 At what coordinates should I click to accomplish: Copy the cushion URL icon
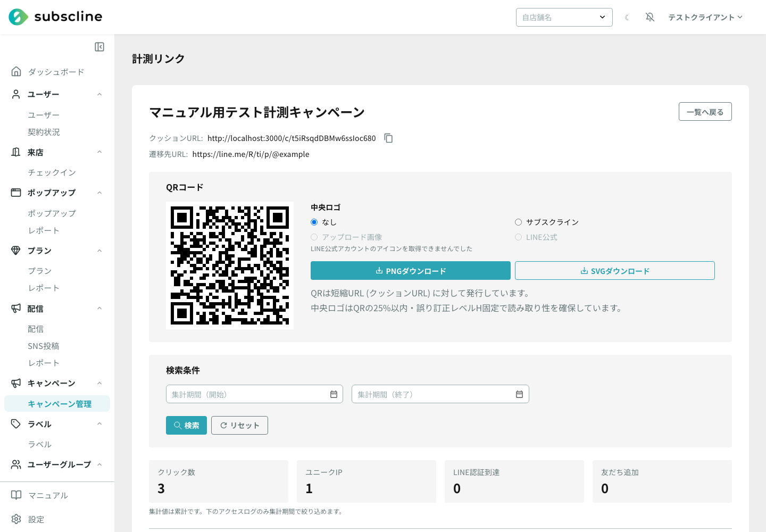pyautogui.click(x=389, y=138)
